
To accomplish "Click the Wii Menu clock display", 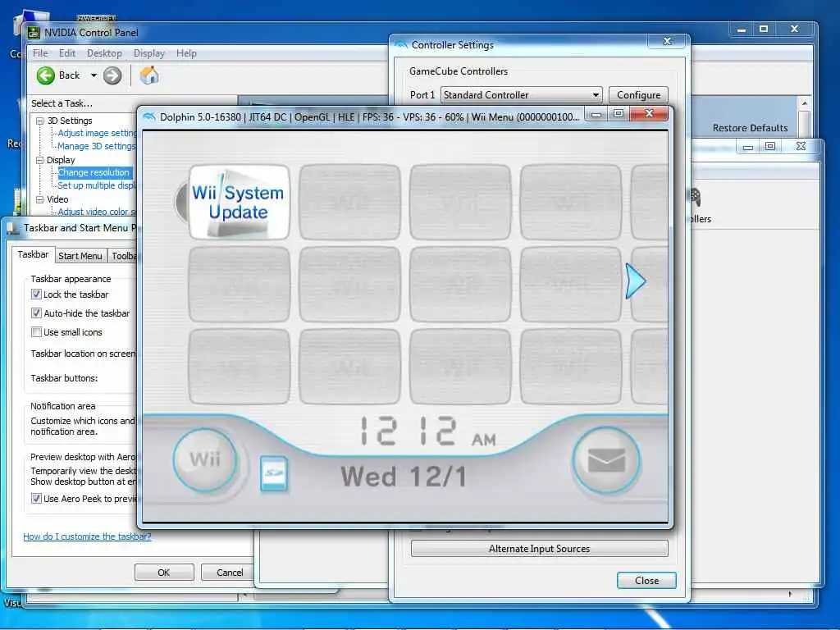I will (x=428, y=431).
